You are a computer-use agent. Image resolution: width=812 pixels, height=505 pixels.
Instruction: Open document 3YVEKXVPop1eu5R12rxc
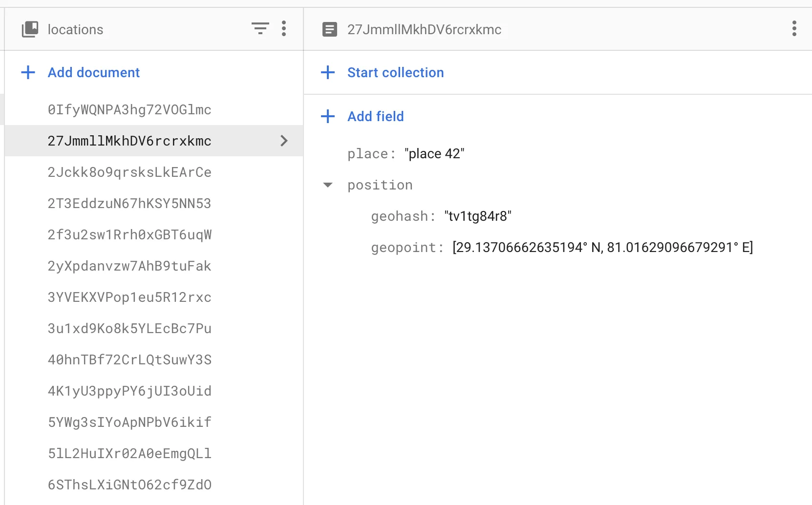(x=129, y=297)
